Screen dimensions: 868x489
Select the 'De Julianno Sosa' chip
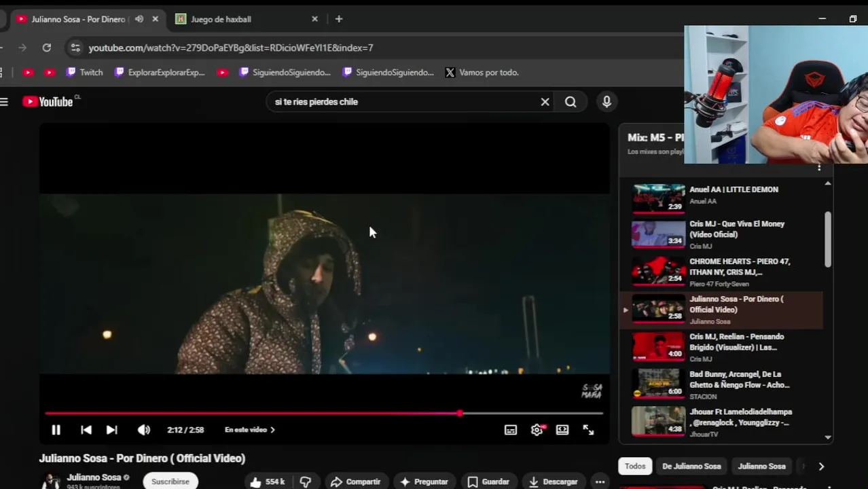pos(691,466)
